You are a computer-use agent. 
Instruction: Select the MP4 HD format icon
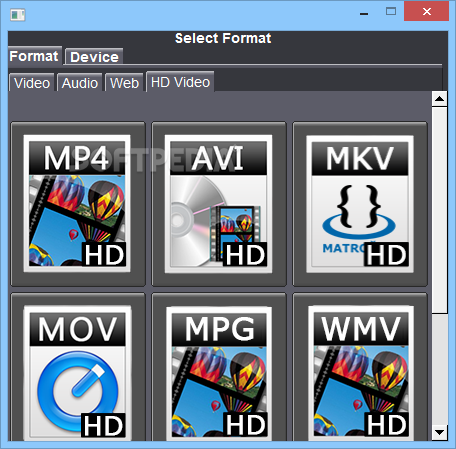click(77, 203)
